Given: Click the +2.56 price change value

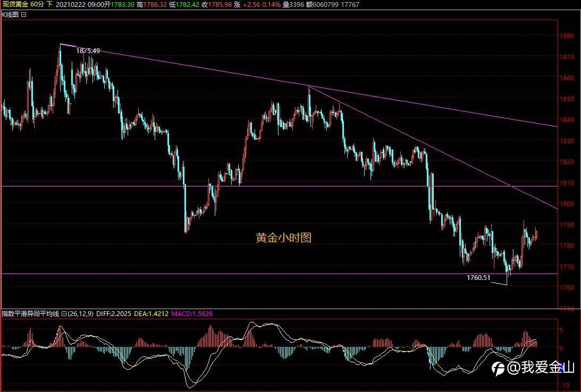Looking at the screenshot, I should 251,4.
